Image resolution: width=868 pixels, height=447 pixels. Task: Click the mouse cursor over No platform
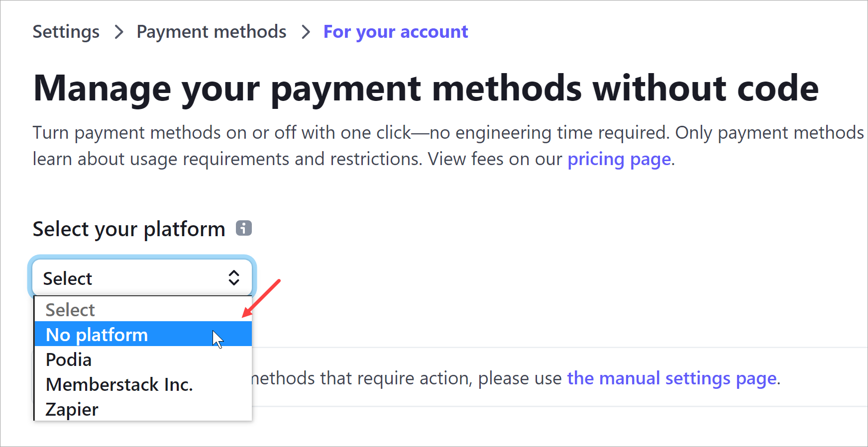[x=217, y=339]
